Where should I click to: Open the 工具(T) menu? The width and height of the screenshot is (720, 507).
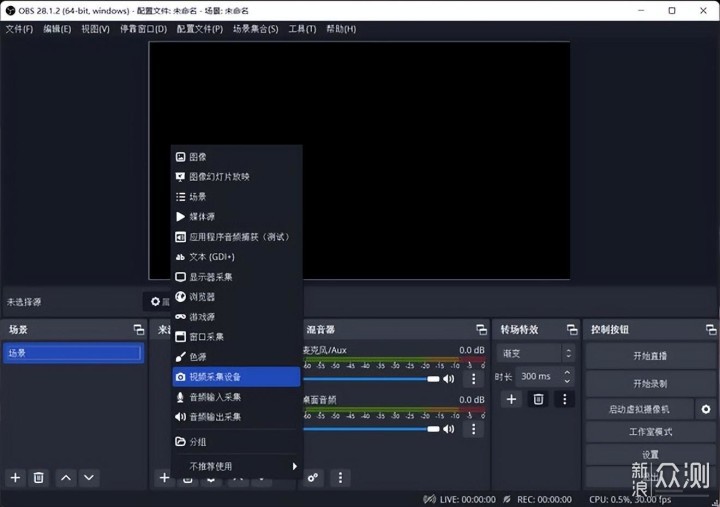point(302,29)
